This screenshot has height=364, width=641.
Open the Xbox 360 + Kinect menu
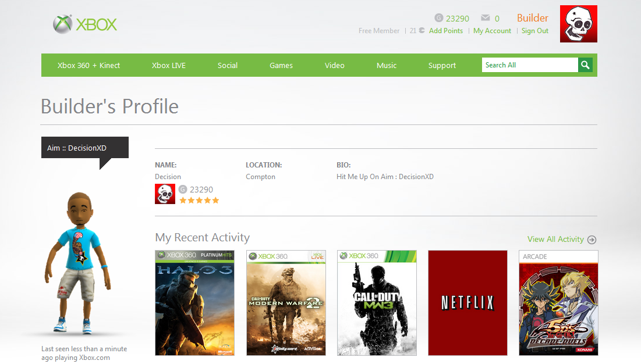coord(88,65)
